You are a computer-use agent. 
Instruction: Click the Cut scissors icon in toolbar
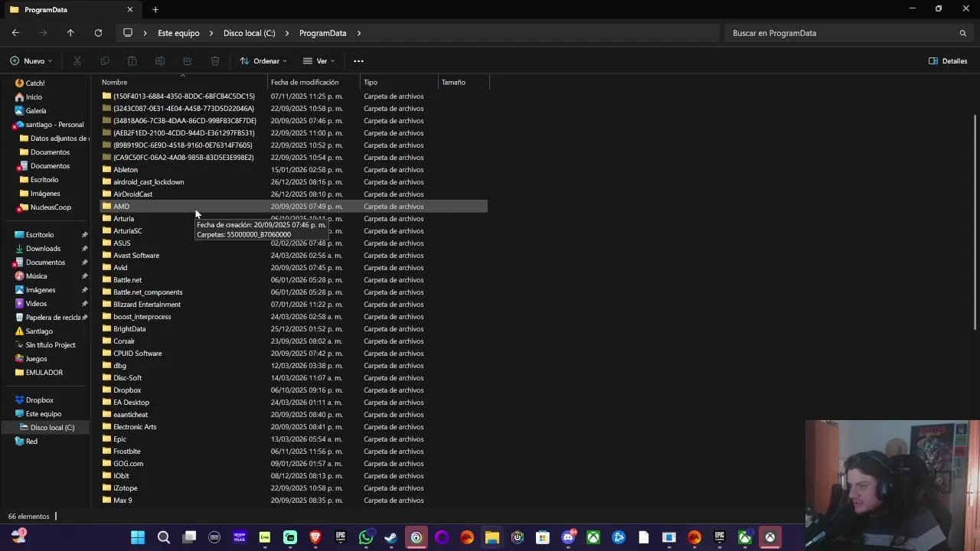tap(77, 61)
